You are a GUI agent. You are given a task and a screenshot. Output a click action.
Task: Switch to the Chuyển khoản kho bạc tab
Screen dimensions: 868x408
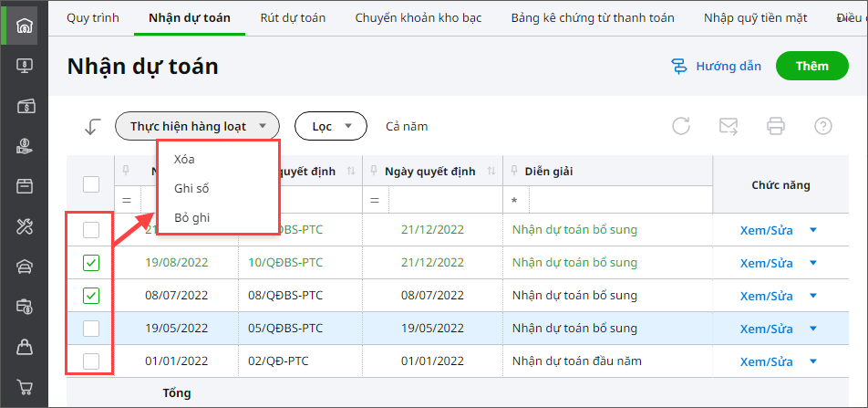coord(418,18)
